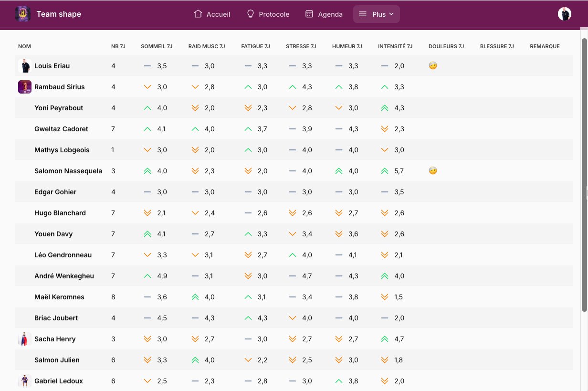Click Yoni Peyrabout's intensity double-up arrow icon
The width and height of the screenshot is (588, 391).
(x=385, y=108)
